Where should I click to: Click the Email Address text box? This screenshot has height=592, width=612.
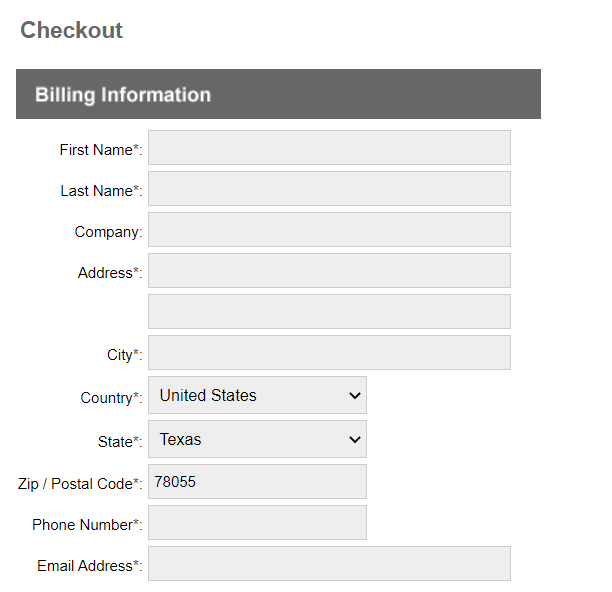(329, 564)
